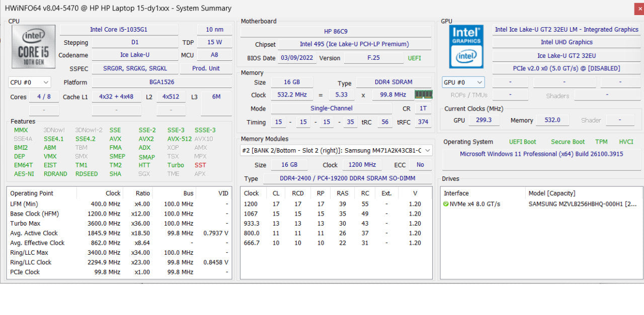Click the L2 cache 4x512 value
This screenshot has height=315, width=644.
tap(171, 96)
